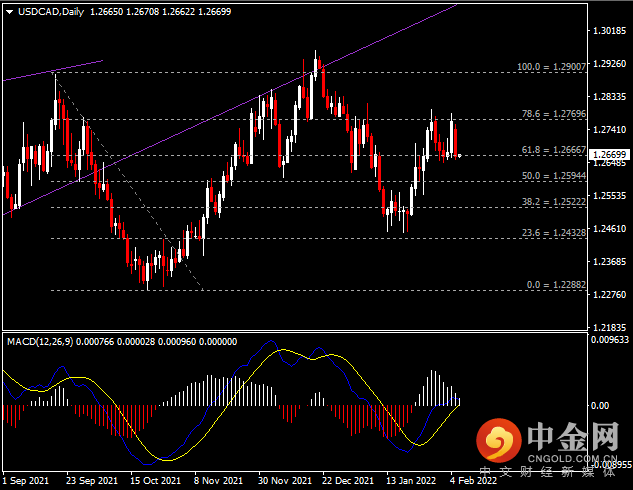The image size is (633, 490).
Task: Click the date label 8 Nov 2021
Action: coord(218,481)
